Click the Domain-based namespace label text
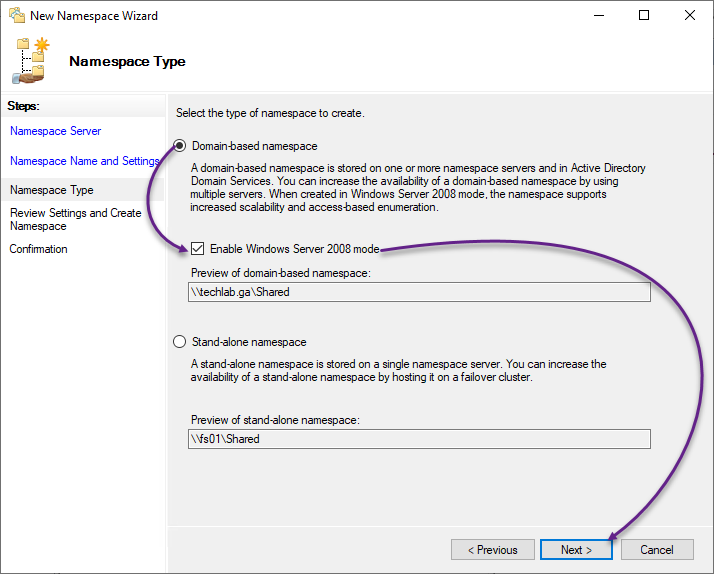714x574 pixels. (x=255, y=146)
